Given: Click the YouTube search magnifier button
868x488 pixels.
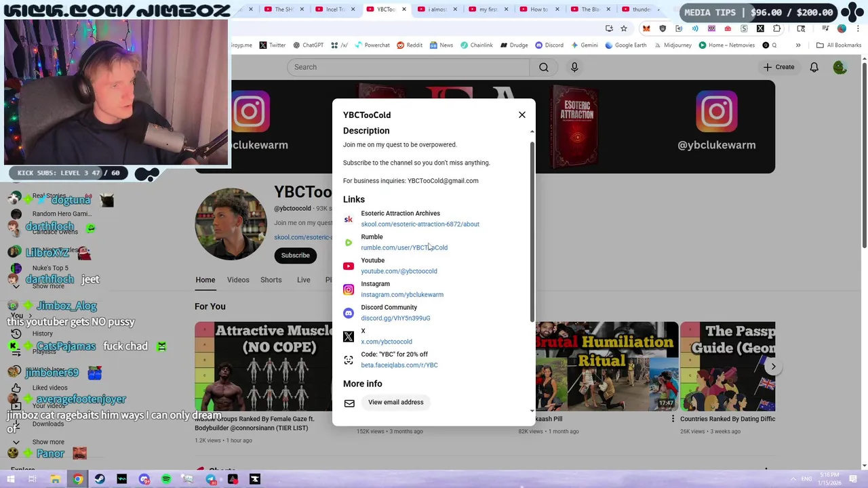Looking at the screenshot, I should click(x=544, y=67).
